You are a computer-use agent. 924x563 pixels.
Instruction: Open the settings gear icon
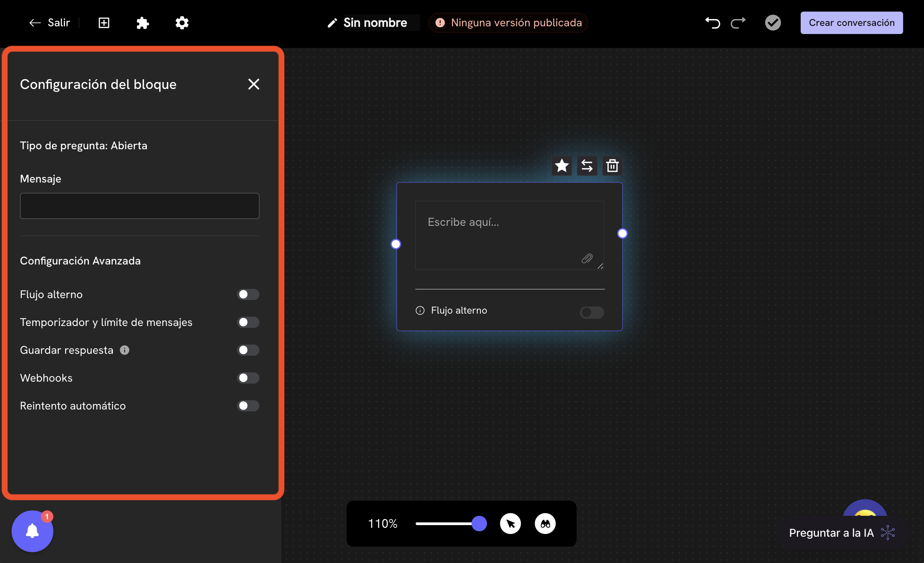coord(182,23)
